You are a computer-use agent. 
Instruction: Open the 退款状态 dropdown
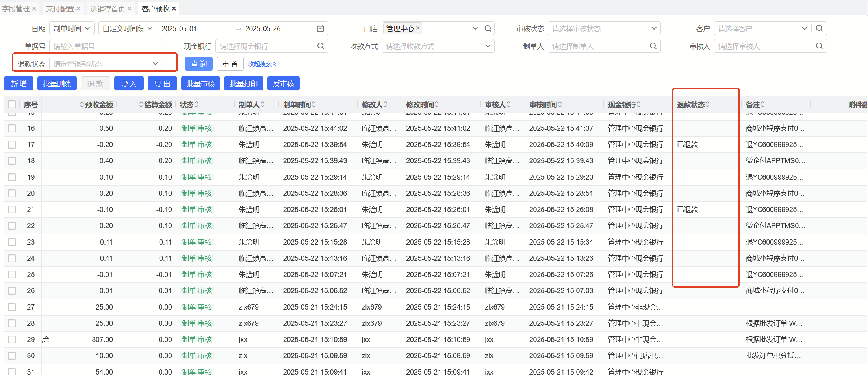[106, 64]
